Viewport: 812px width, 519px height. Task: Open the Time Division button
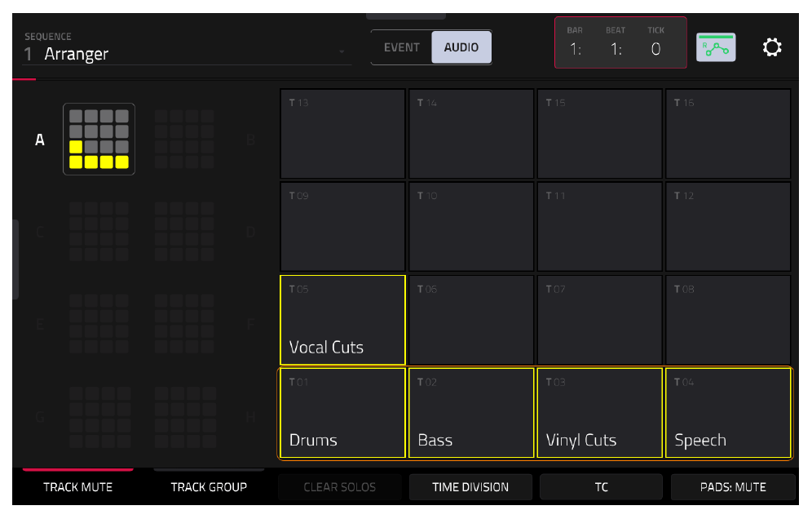(470, 487)
